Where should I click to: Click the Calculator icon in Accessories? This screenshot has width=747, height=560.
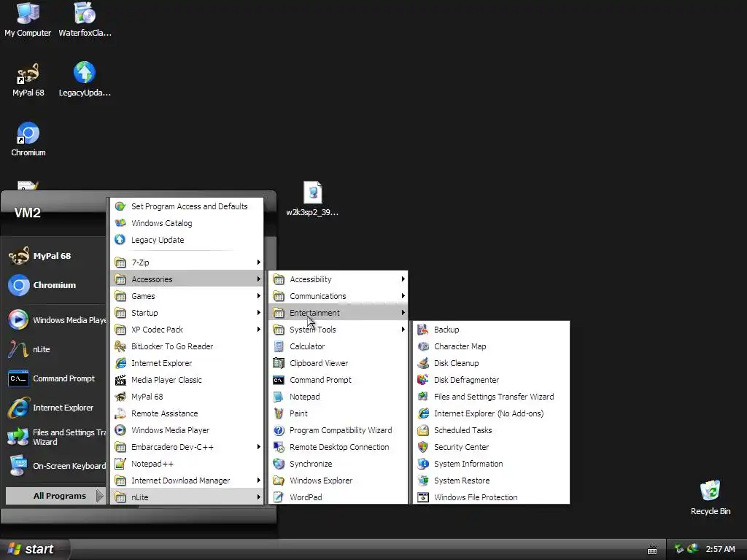coord(279,346)
